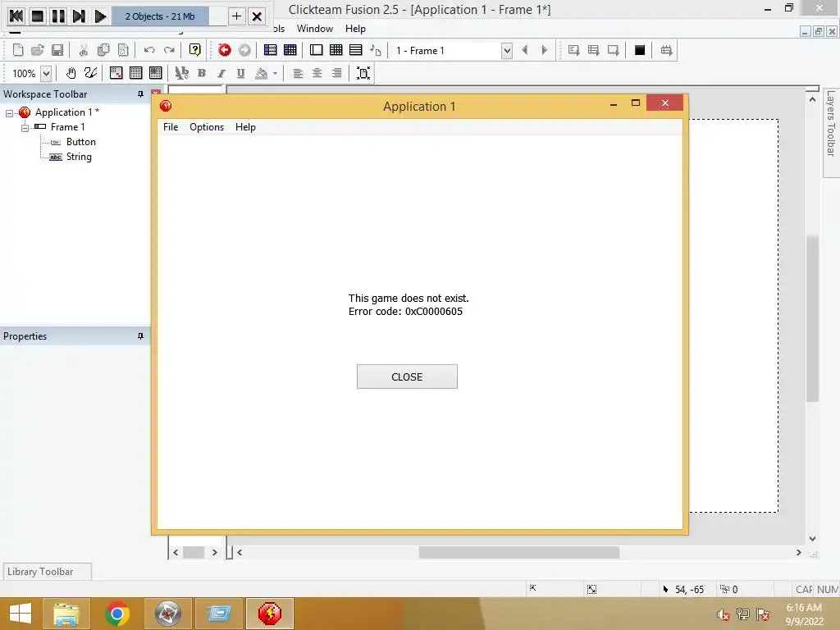Click the Run Project toolbar icon
The width and height of the screenshot is (840, 630).
(573, 50)
